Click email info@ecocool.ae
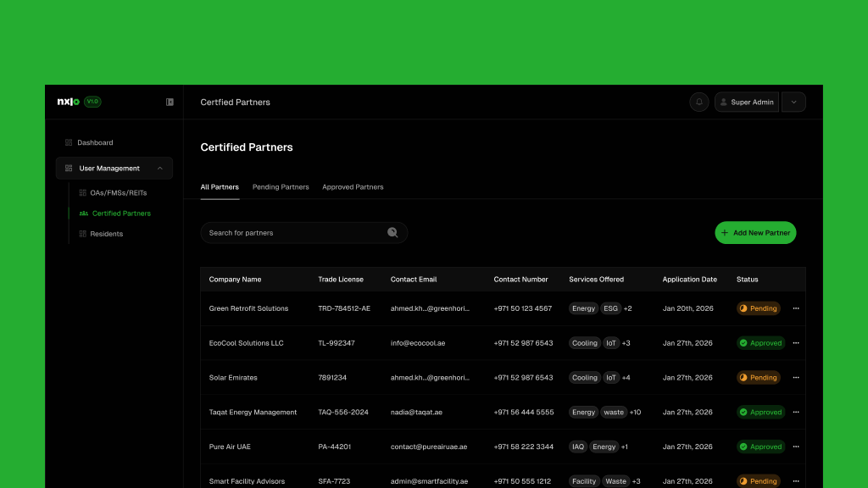868x488 pixels. [418, 343]
